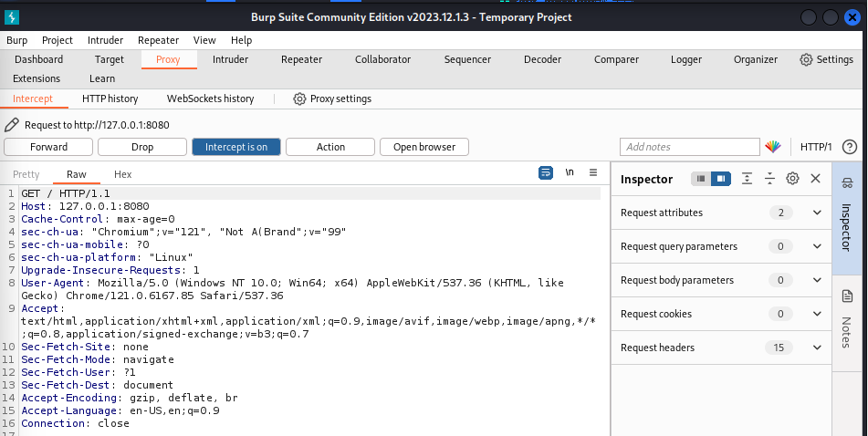Click the pencil edit icon beside request target
868x436 pixels.
click(x=11, y=125)
